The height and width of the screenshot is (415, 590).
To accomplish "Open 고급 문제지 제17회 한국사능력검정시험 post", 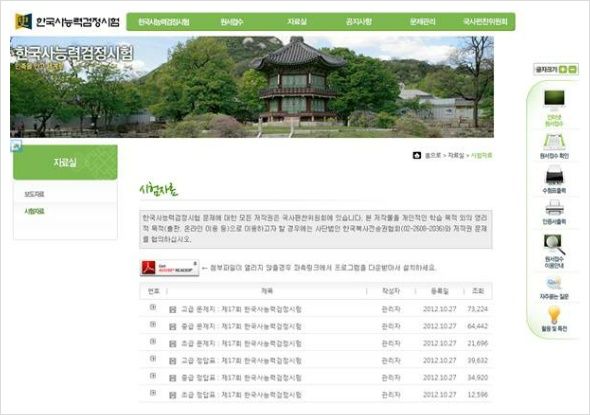I will [241, 309].
